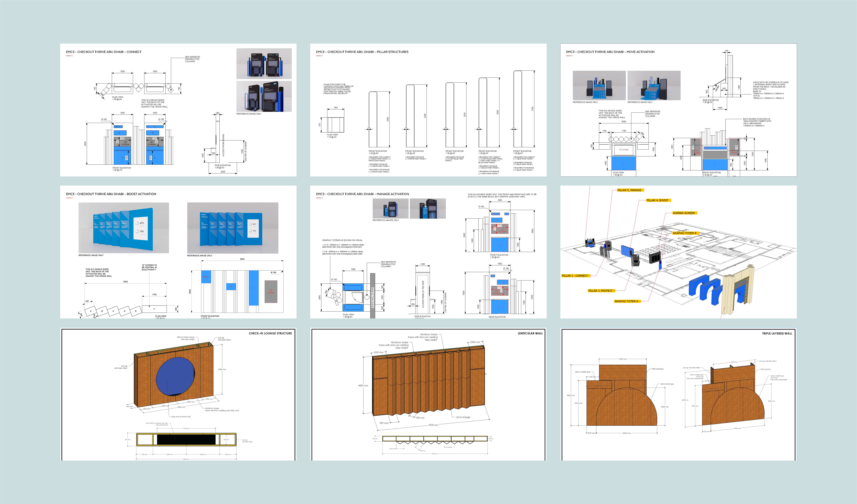Image resolution: width=857 pixels, height=504 pixels.
Task: Select the CHECK-IN LOUNGE STRUCTURE heading
Action: pyautogui.click(x=270, y=333)
